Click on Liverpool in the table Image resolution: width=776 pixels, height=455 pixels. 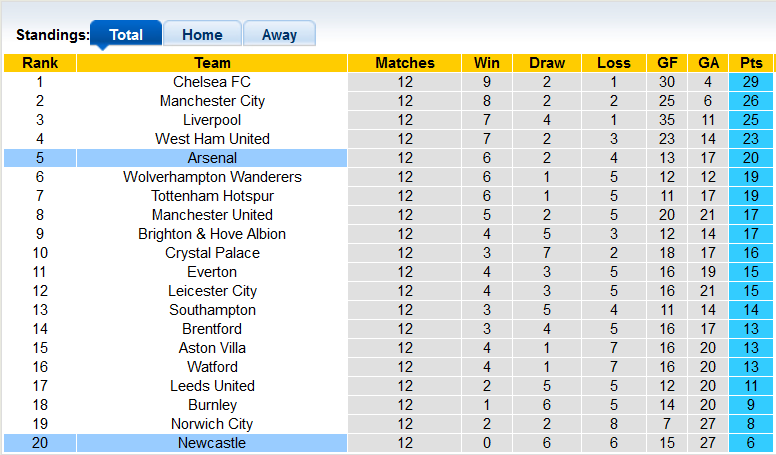coord(212,120)
